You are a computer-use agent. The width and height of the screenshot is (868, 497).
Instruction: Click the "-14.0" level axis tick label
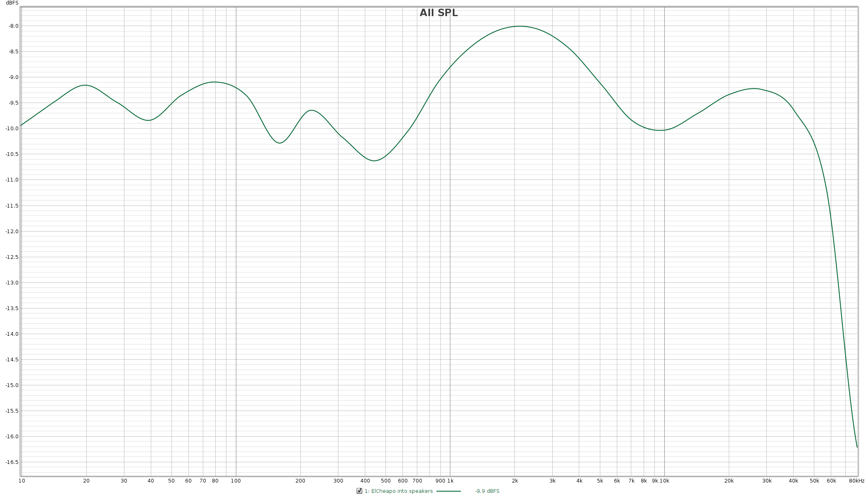point(12,334)
